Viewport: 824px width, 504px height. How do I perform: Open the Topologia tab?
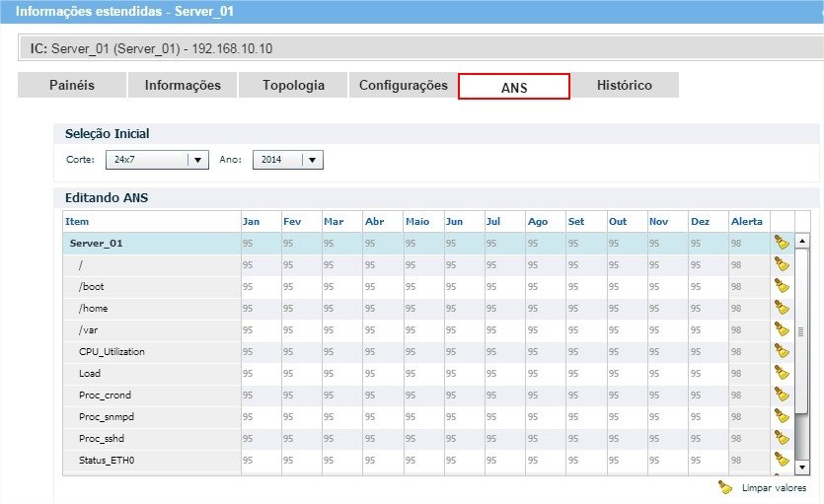pos(293,86)
